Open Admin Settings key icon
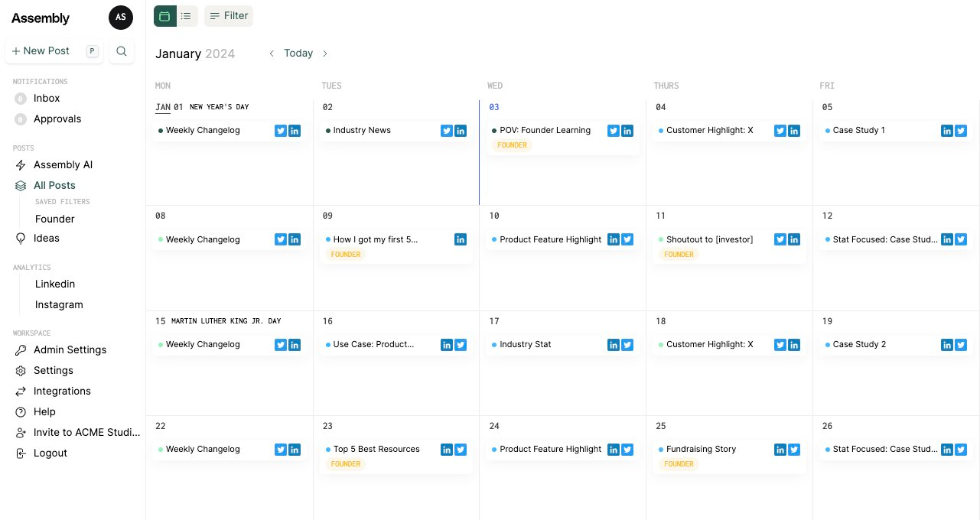Image resolution: width=980 pixels, height=520 pixels. [21, 349]
